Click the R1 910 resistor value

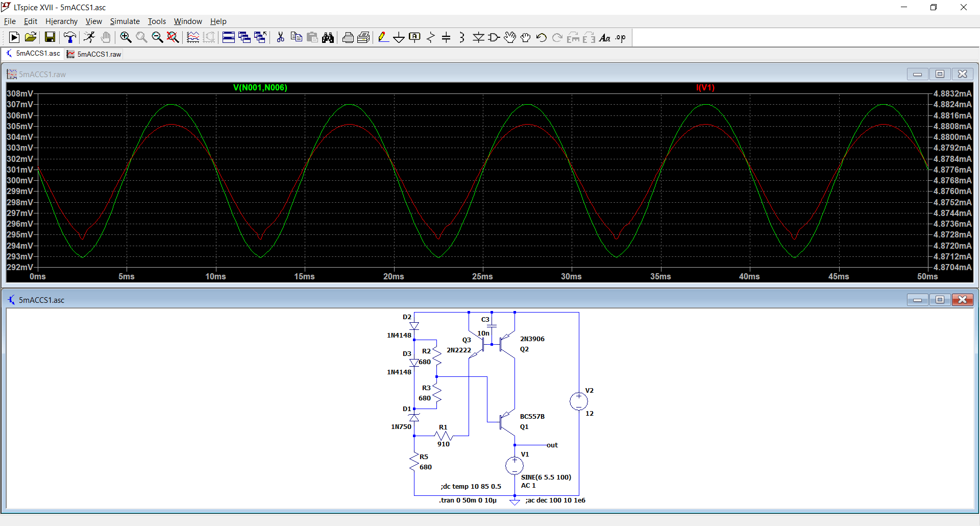[444, 444]
